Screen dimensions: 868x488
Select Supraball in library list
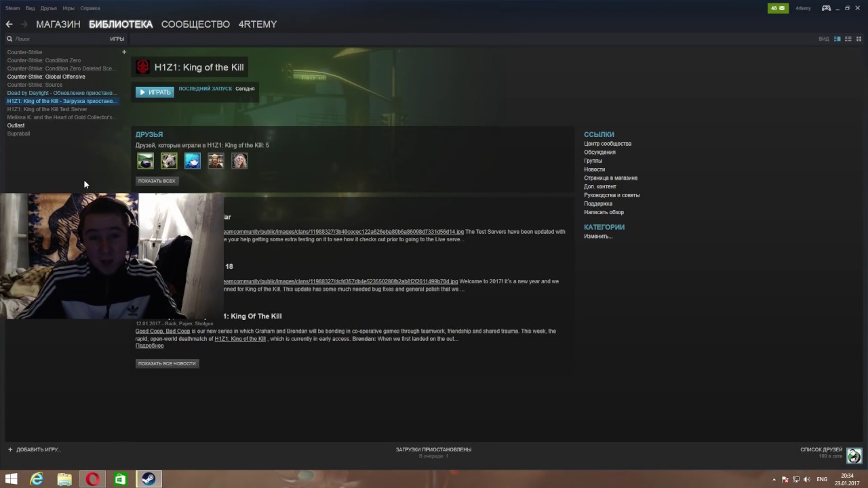(18, 134)
